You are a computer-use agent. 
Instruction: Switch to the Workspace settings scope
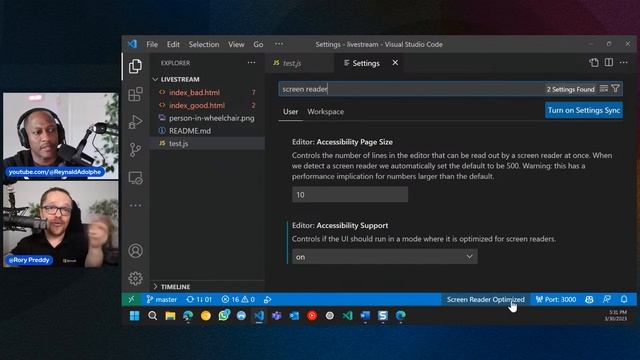[x=325, y=111]
